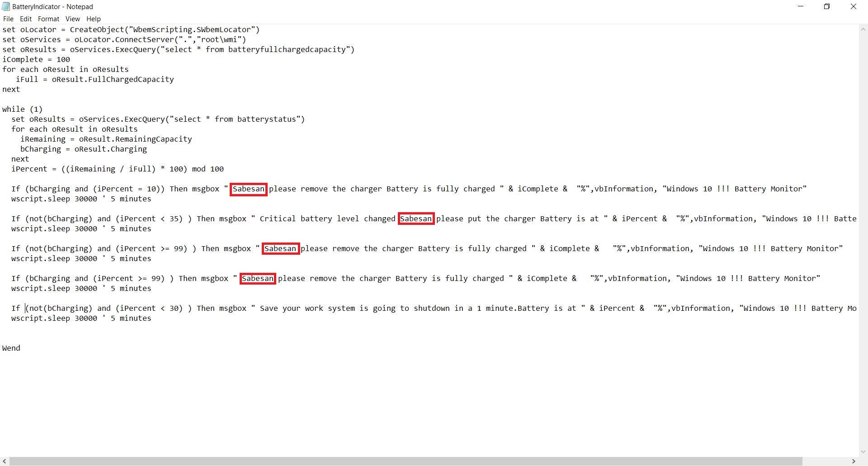Click the Notepad icon in title bar
The height and width of the screenshot is (466, 868).
6,7
